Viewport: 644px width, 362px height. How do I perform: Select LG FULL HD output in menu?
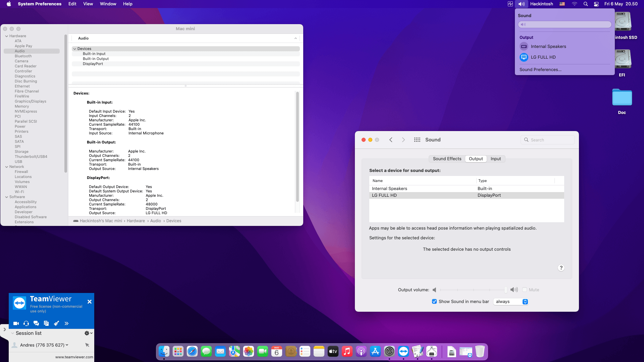(543, 57)
